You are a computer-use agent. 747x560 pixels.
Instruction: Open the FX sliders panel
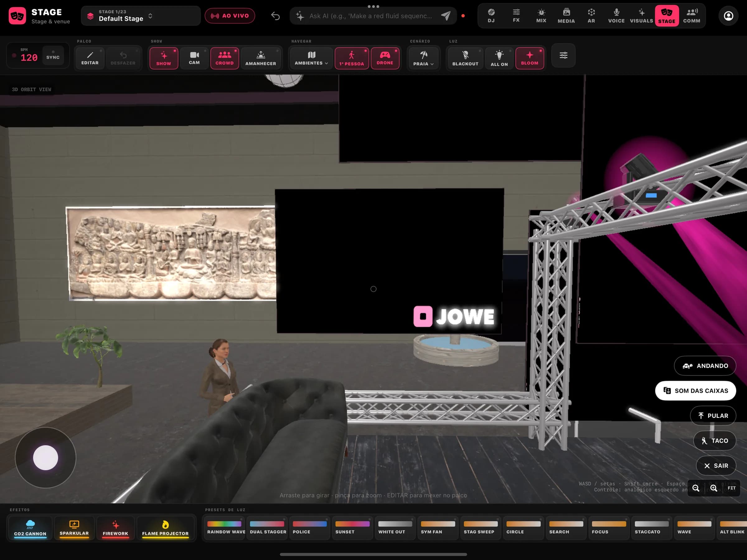516,16
